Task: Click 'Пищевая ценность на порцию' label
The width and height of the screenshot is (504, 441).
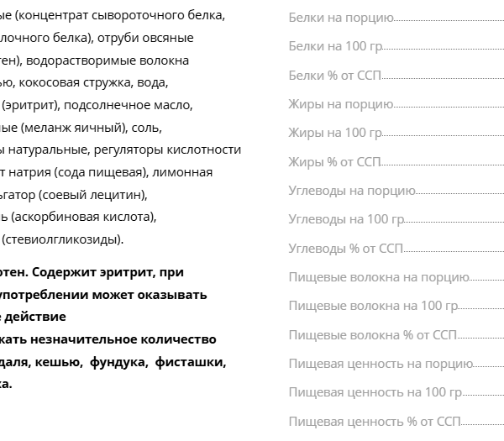Action: click(381, 364)
